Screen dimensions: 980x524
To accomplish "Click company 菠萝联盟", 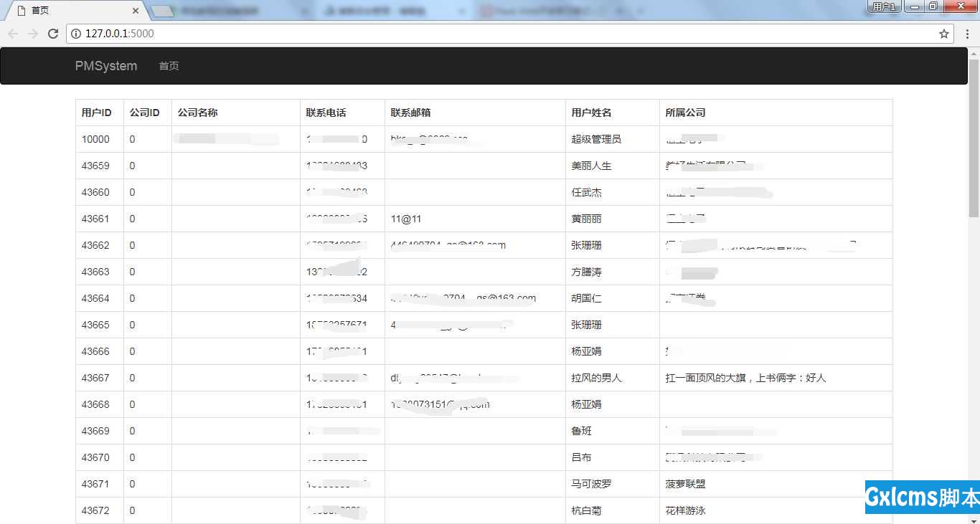I will 685,484.
